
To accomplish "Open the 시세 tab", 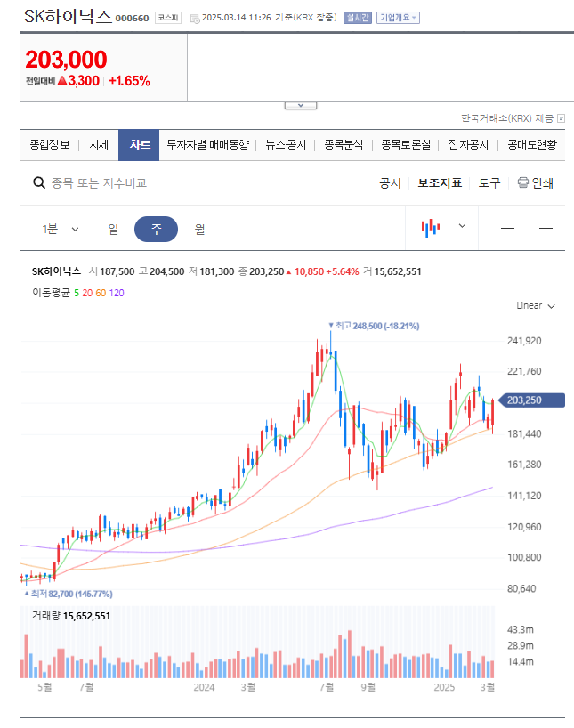I will [x=99, y=145].
